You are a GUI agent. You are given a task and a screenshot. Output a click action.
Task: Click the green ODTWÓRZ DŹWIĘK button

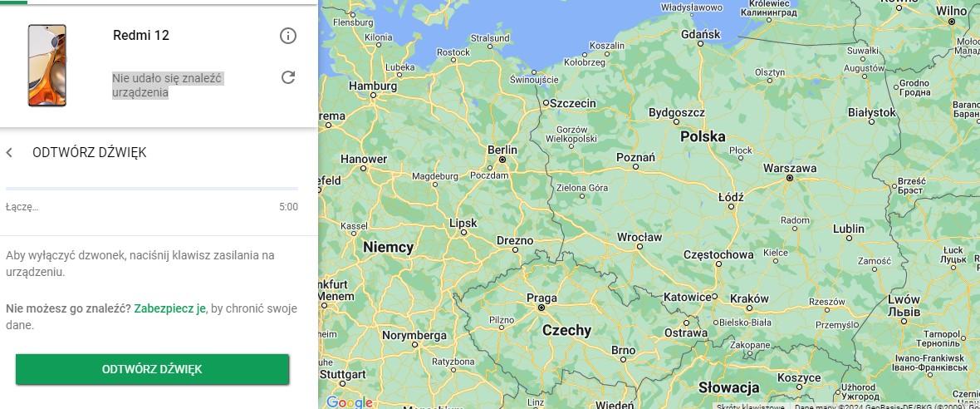[x=153, y=369]
